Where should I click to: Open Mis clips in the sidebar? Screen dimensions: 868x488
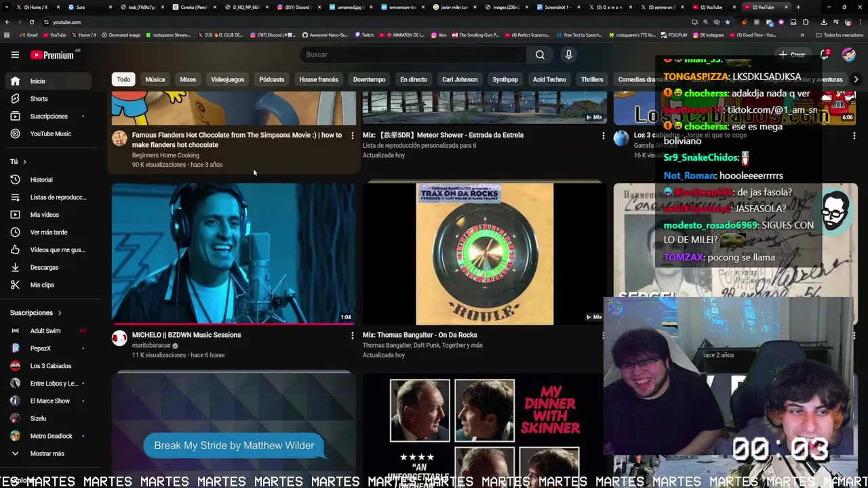pos(47,285)
